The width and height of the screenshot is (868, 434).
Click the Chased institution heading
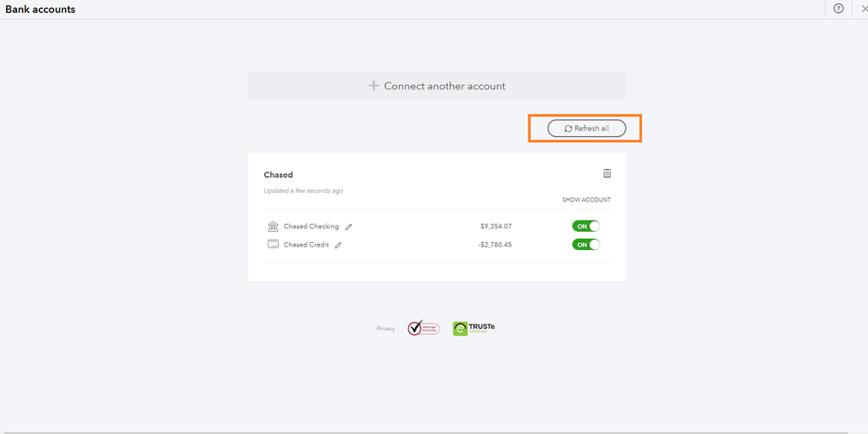(x=278, y=174)
